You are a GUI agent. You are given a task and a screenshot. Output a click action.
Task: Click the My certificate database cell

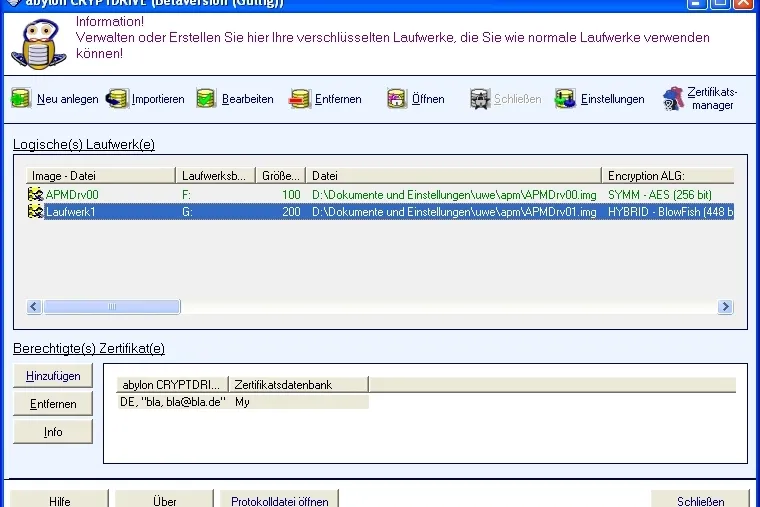click(x=242, y=402)
